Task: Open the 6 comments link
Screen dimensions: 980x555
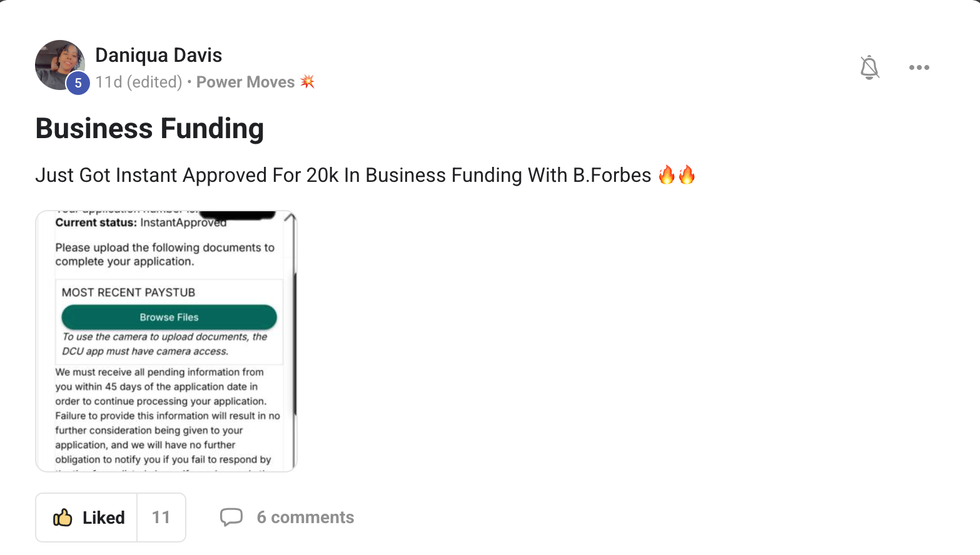Action: [305, 517]
